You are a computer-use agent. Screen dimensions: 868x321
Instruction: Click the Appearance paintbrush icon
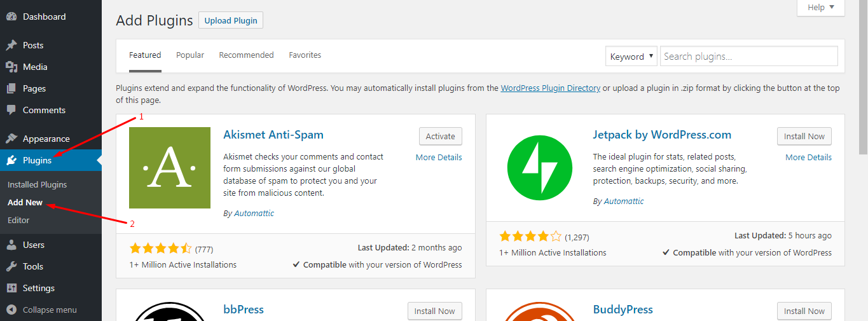point(11,139)
